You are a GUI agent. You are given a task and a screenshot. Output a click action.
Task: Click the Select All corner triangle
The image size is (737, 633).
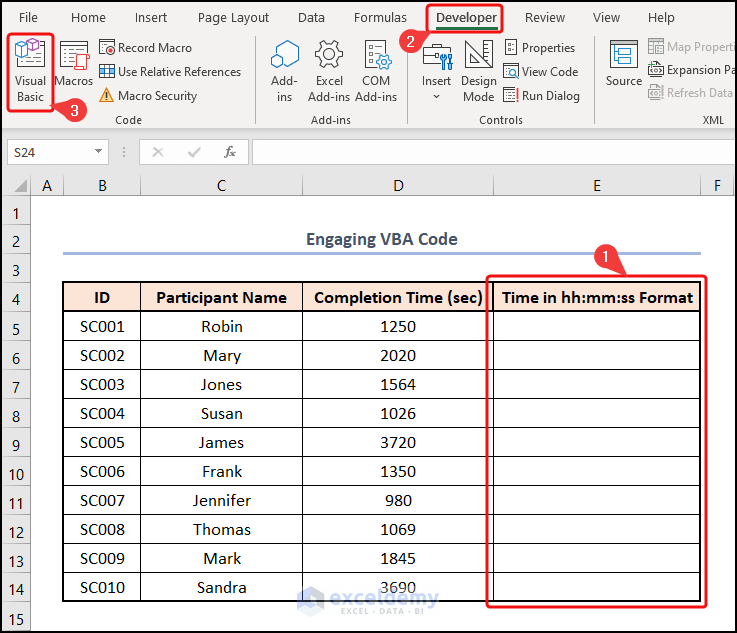pos(20,186)
